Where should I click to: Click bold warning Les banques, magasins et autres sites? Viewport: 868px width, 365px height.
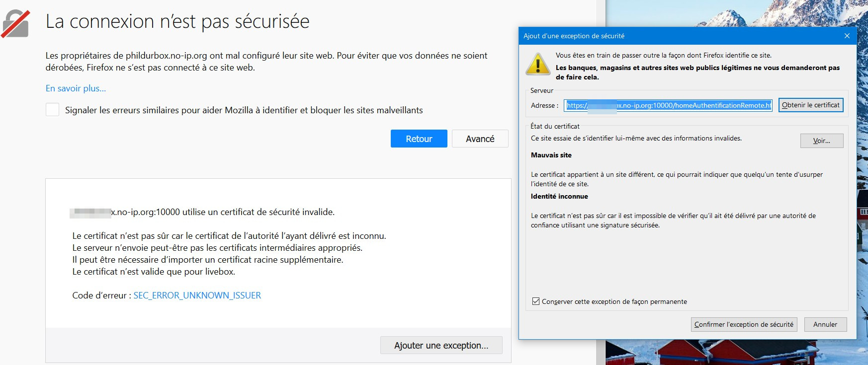697,72
